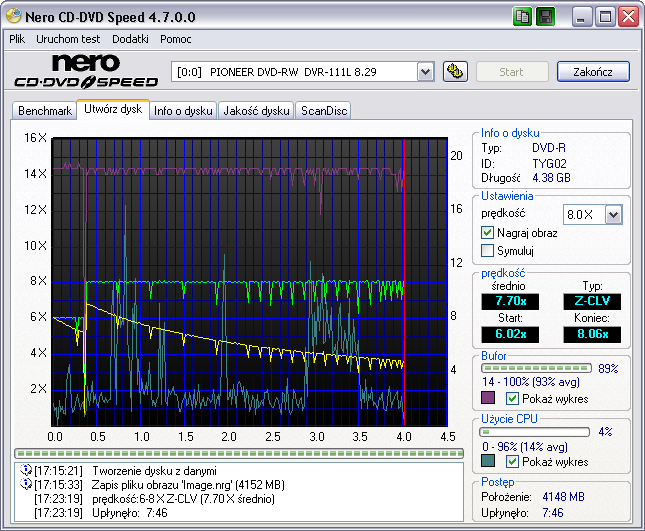Switch to the 'Info o dysku' tab
The width and height of the screenshot is (645, 531).
pos(183,111)
